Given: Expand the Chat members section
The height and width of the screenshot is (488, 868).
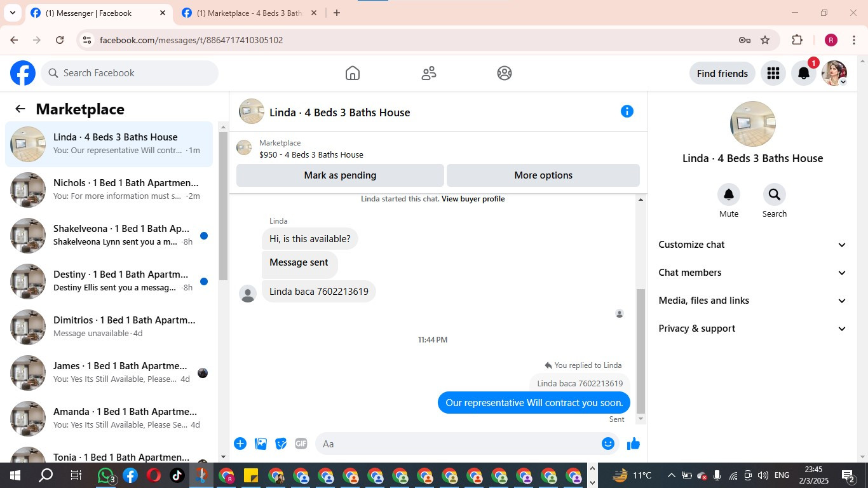Looking at the screenshot, I should coord(753,273).
